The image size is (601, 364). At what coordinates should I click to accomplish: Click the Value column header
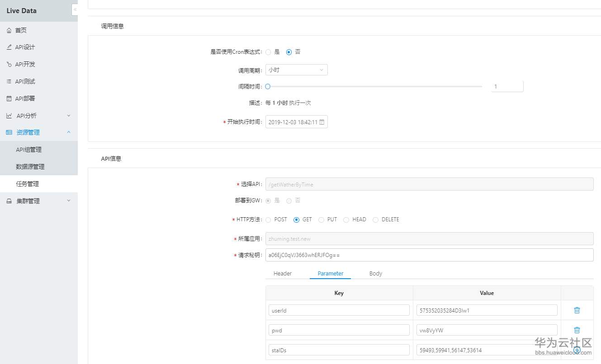pyautogui.click(x=487, y=293)
